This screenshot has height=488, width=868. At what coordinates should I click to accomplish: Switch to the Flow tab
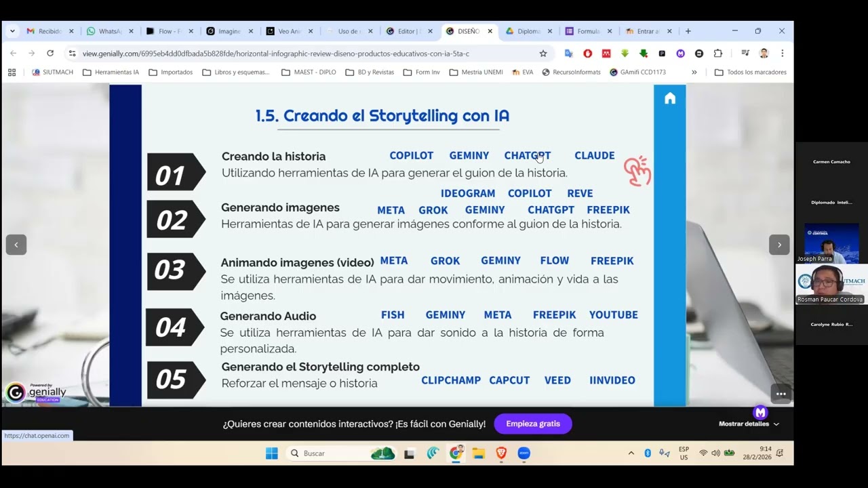[x=170, y=31]
